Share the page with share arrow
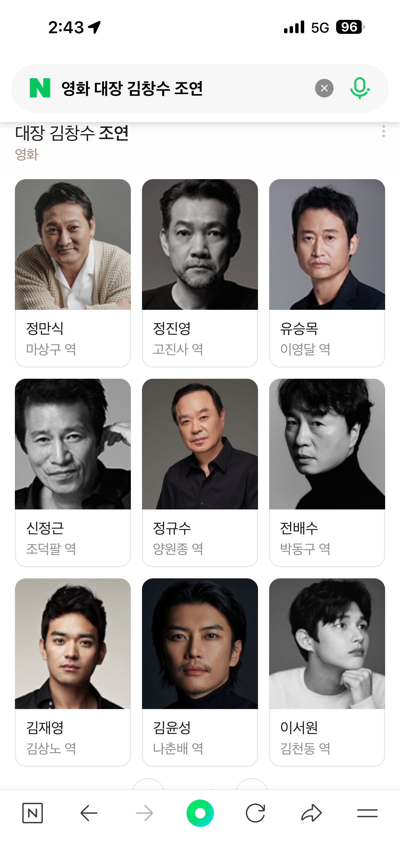Image resolution: width=400 pixels, height=868 pixels. [x=311, y=813]
